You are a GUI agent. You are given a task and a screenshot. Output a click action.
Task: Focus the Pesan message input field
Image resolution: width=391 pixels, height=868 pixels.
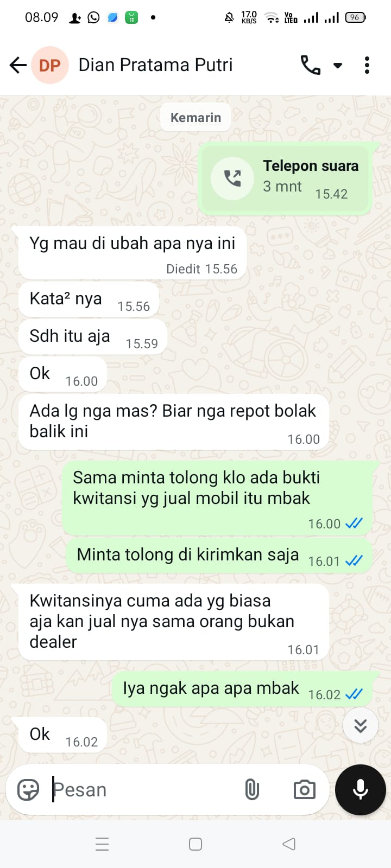tap(144, 790)
